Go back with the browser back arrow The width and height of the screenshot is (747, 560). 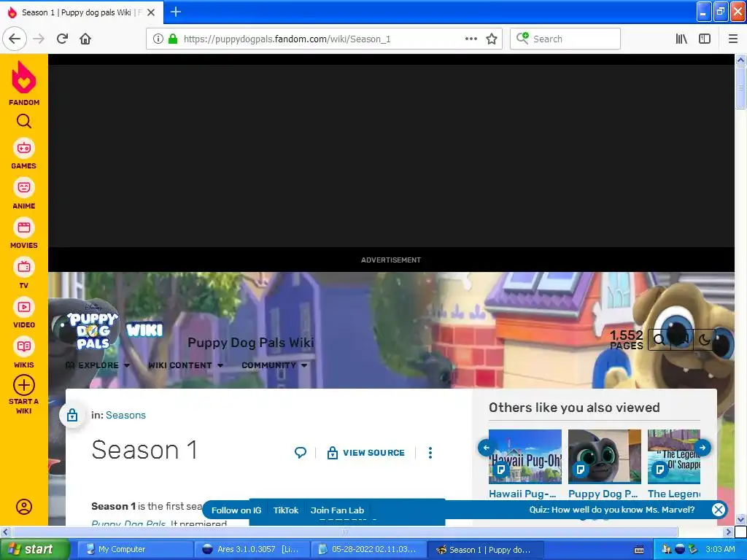15,39
